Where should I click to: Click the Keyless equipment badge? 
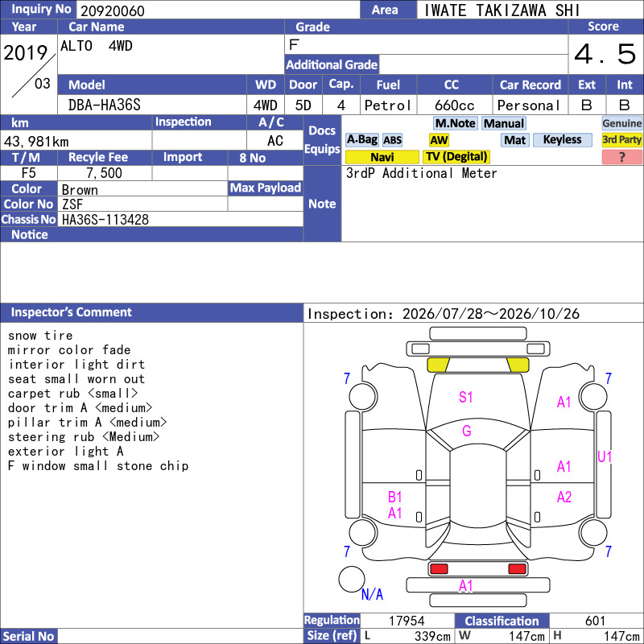562,140
